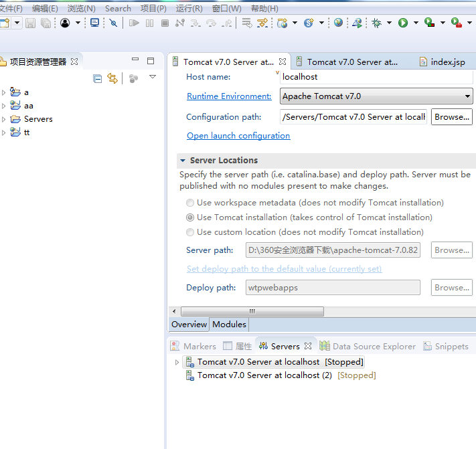Screen dimensions: 476x449
Task: Click the Terminate debug icon
Action: click(165, 23)
